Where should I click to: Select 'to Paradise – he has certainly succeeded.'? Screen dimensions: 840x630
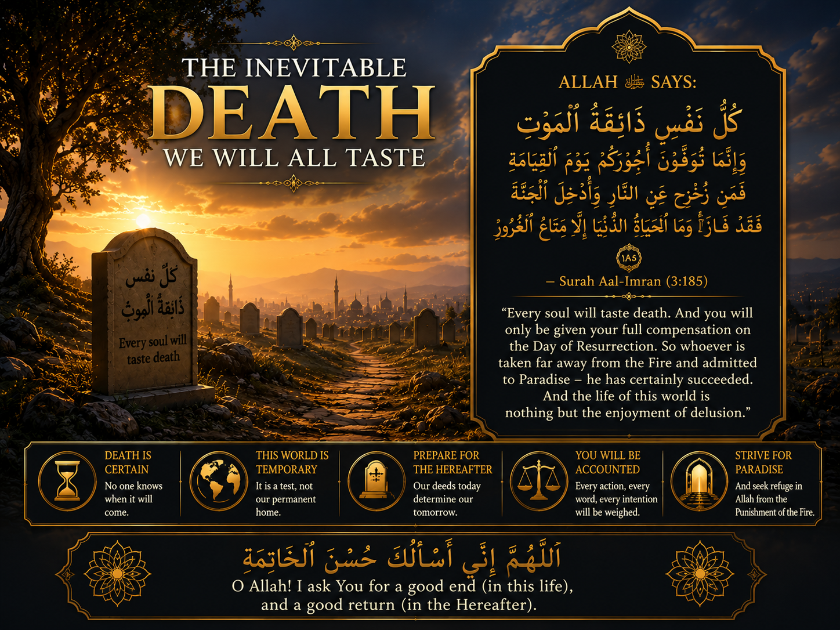pos(628,379)
